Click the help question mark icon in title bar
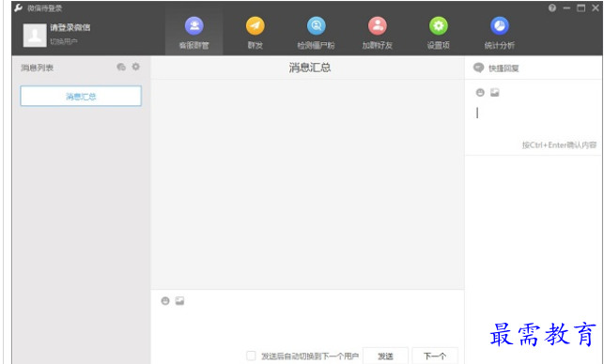 point(552,8)
